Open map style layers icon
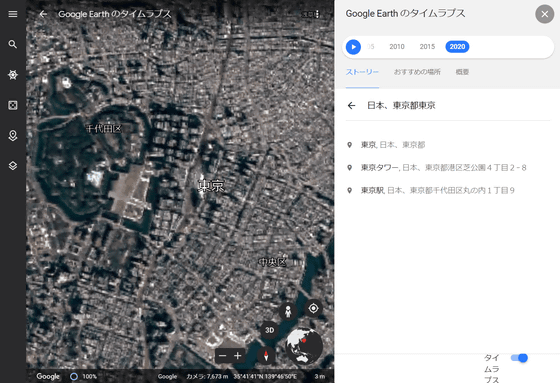560x383 pixels. (x=13, y=166)
